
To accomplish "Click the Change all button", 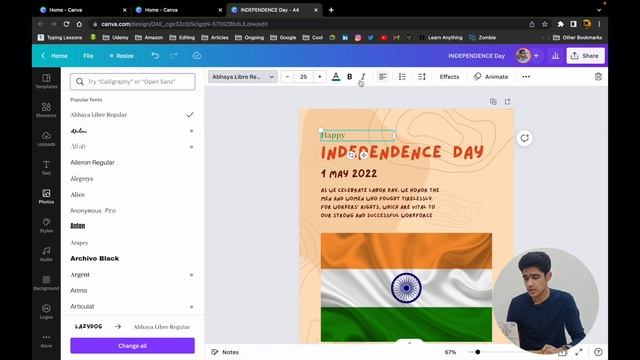I will pyautogui.click(x=133, y=346).
